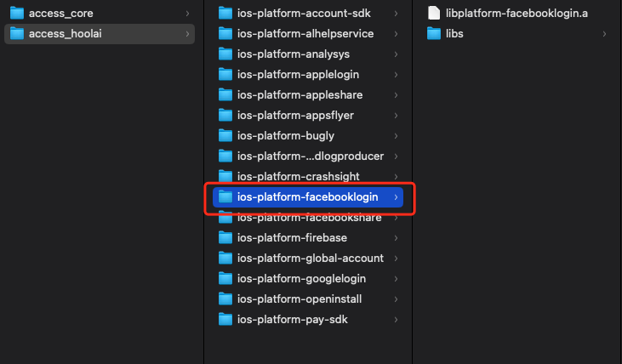
Task: Select the ios-platform-alhelpservice folder name
Action: coord(305,34)
